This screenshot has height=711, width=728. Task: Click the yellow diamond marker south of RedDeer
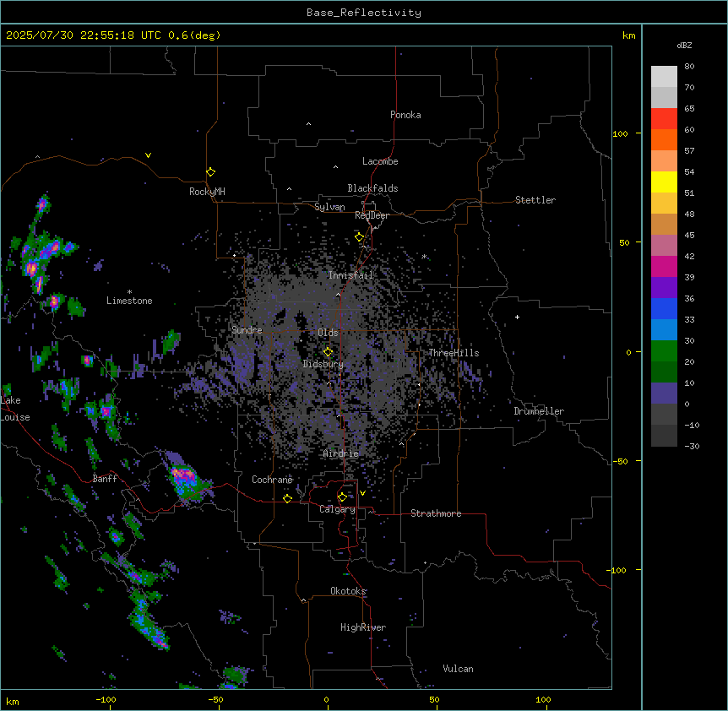pyautogui.click(x=359, y=237)
